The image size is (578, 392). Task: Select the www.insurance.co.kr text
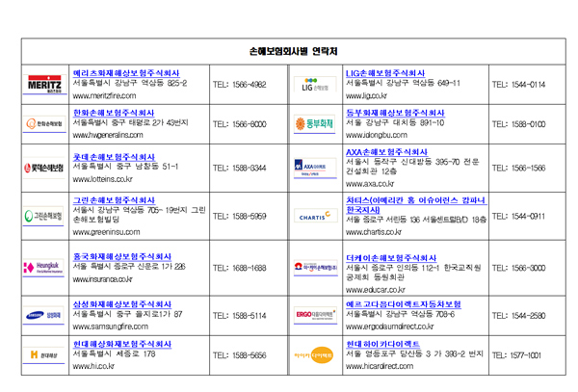102,279
